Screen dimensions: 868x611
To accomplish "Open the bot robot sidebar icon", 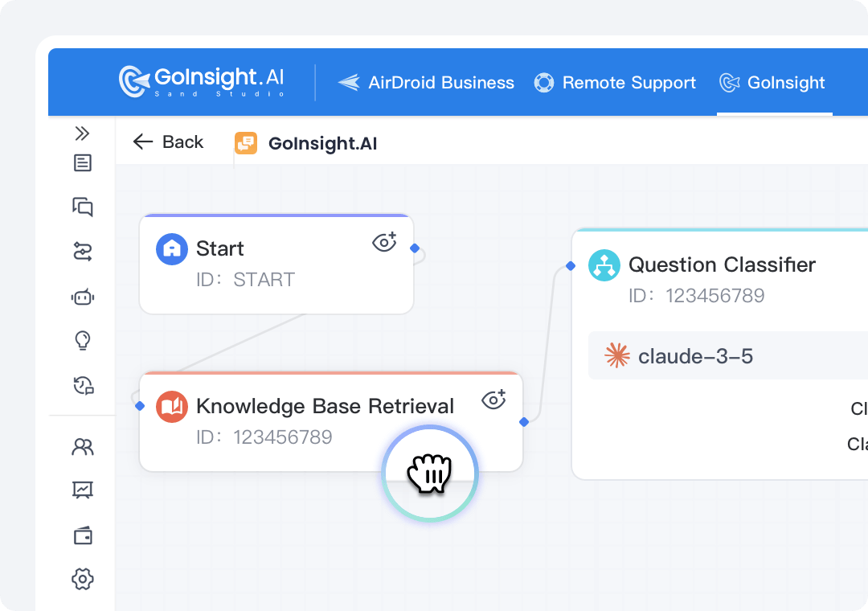I will click(82, 297).
